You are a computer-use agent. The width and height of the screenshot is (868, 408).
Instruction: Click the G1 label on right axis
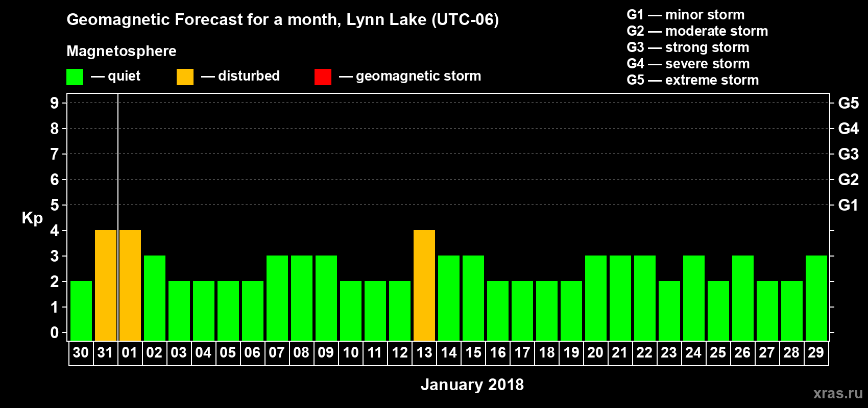coord(849,205)
